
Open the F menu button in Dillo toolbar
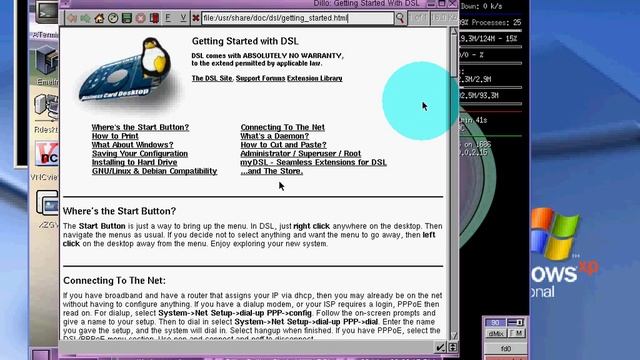168,18
